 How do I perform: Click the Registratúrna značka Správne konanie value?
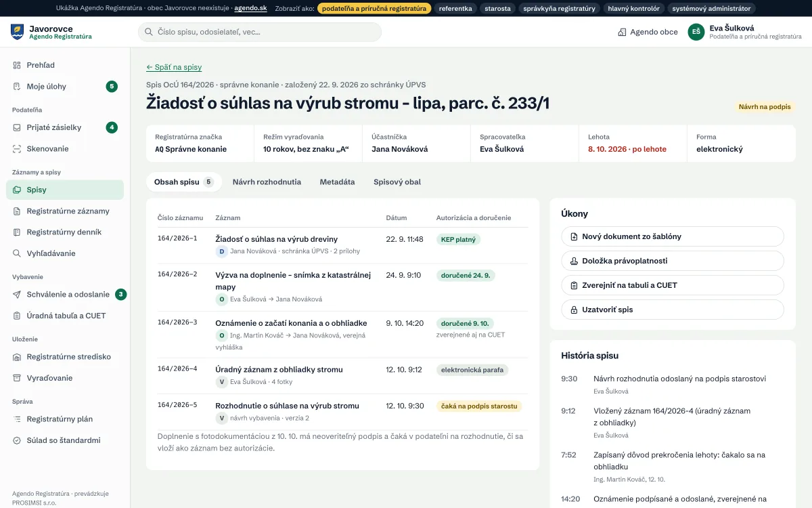[191, 149]
